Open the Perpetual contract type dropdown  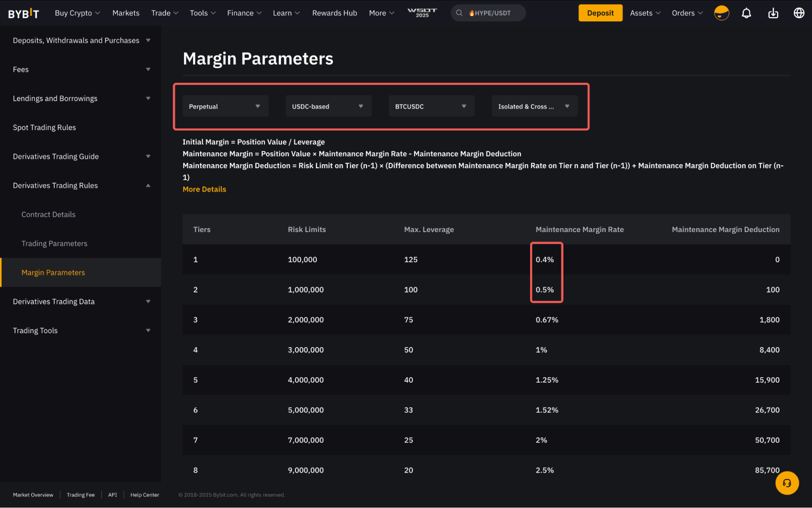coord(225,106)
